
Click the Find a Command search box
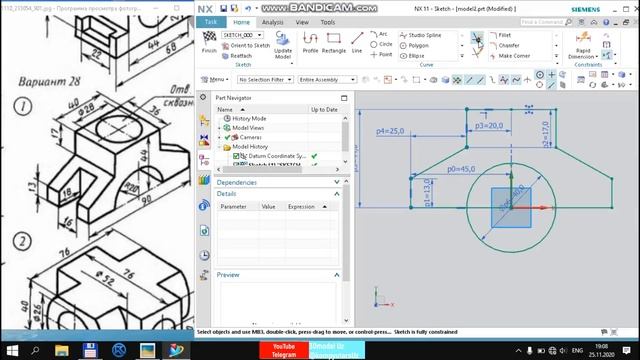[x=546, y=22]
